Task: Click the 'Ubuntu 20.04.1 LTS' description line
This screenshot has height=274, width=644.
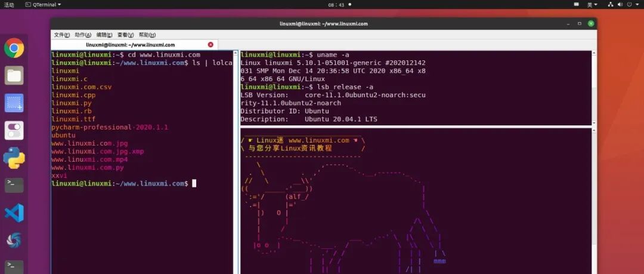Action: pyautogui.click(x=341, y=119)
